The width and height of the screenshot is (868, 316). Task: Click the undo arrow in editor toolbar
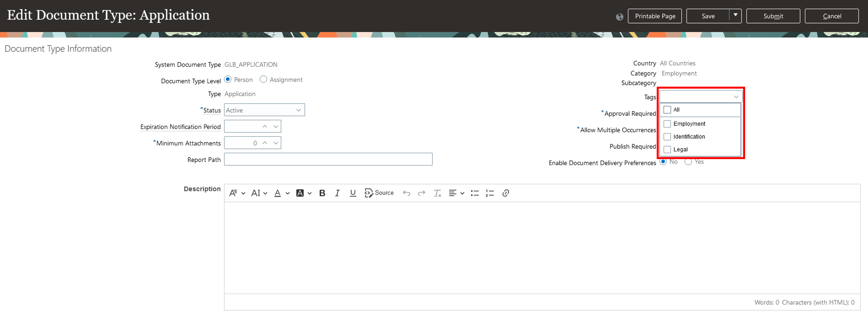tap(406, 193)
